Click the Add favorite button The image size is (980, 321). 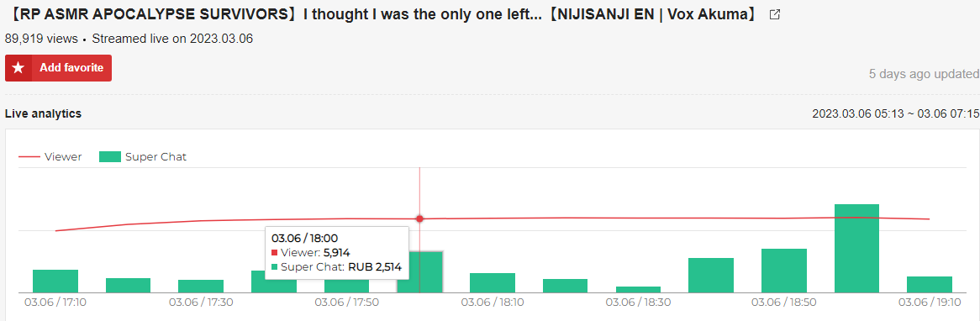[x=58, y=68]
